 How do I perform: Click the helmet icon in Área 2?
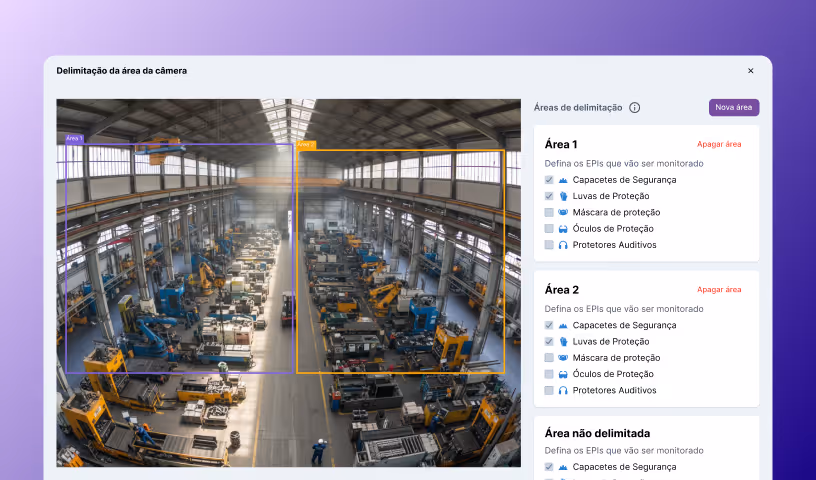click(x=563, y=325)
